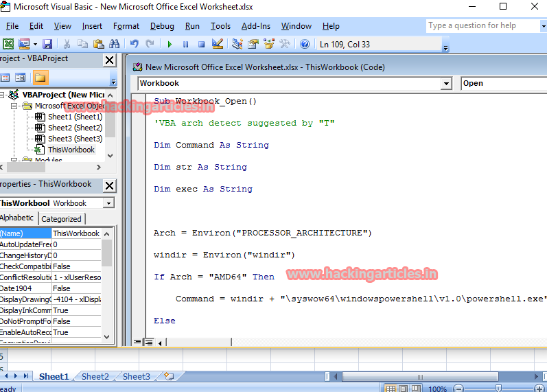Screen dimensions: 547x392
Task: Open the Workbook object dropdown arrow
Action: click(446, 84)
